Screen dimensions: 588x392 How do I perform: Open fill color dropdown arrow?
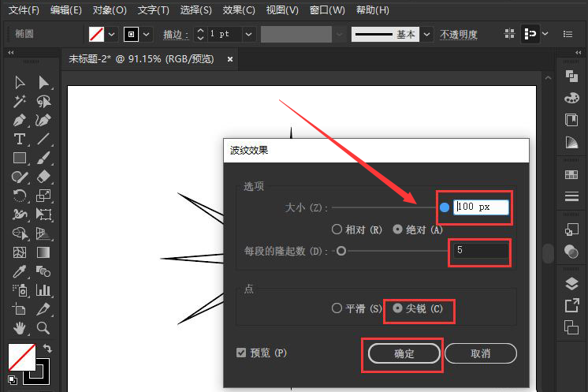tap(111, 34)
